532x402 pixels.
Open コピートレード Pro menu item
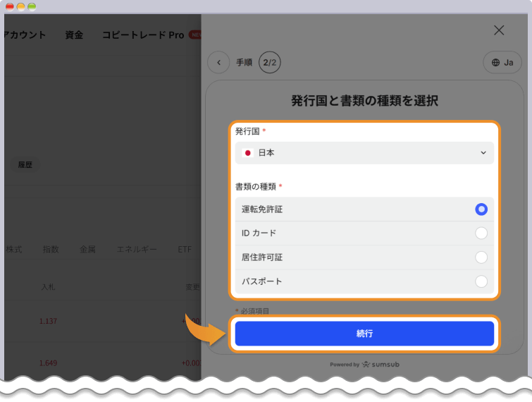[143, 35]
